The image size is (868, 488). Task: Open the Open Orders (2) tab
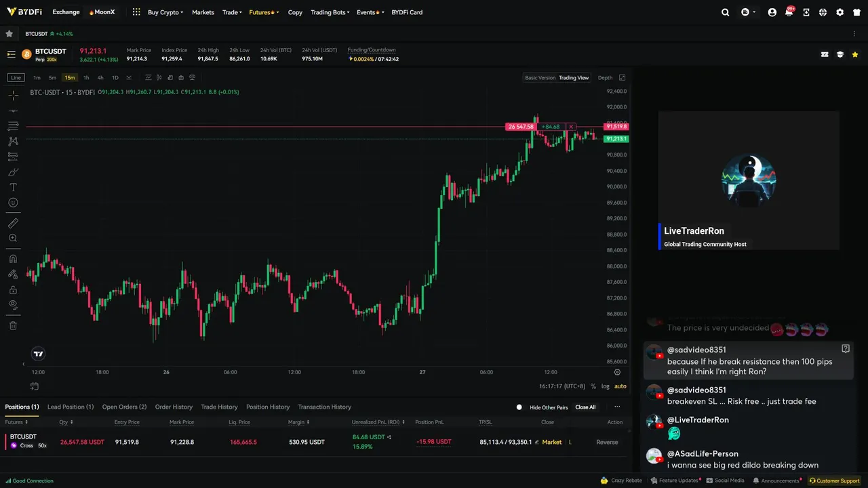[x=124, y=407]
